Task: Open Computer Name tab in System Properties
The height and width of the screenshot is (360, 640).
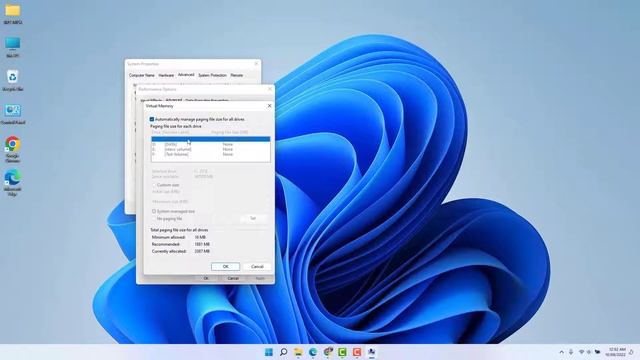Action: (x=142, y=76)
